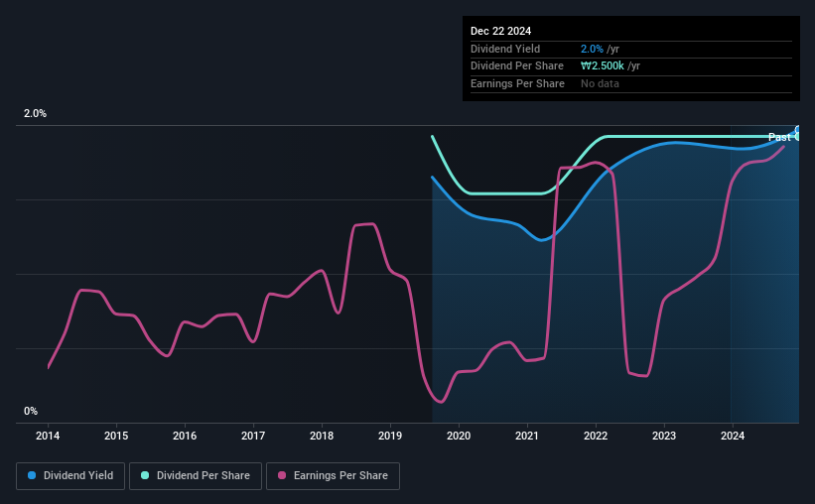Toggle the Earnings Per Share legend button
This screenshot has width=815, height=504.
click(333, 476)
